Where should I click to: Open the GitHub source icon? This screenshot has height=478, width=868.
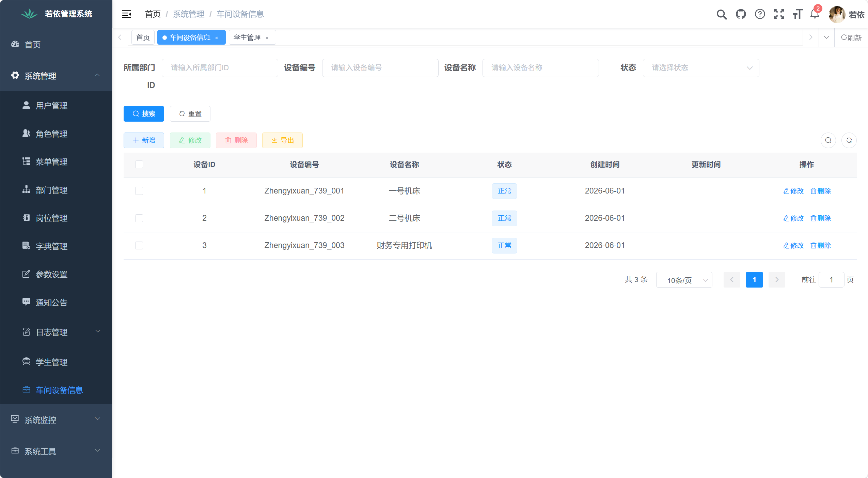point(741,14)
